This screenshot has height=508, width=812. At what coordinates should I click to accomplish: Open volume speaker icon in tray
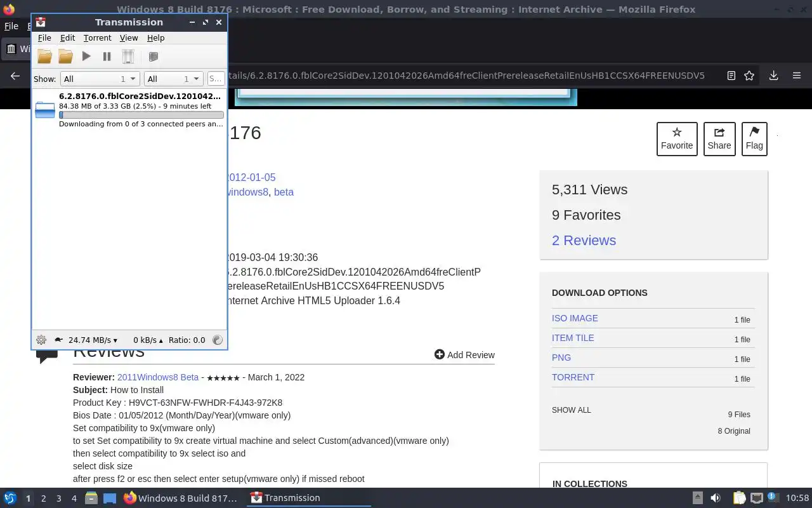(x=715, y=498)
